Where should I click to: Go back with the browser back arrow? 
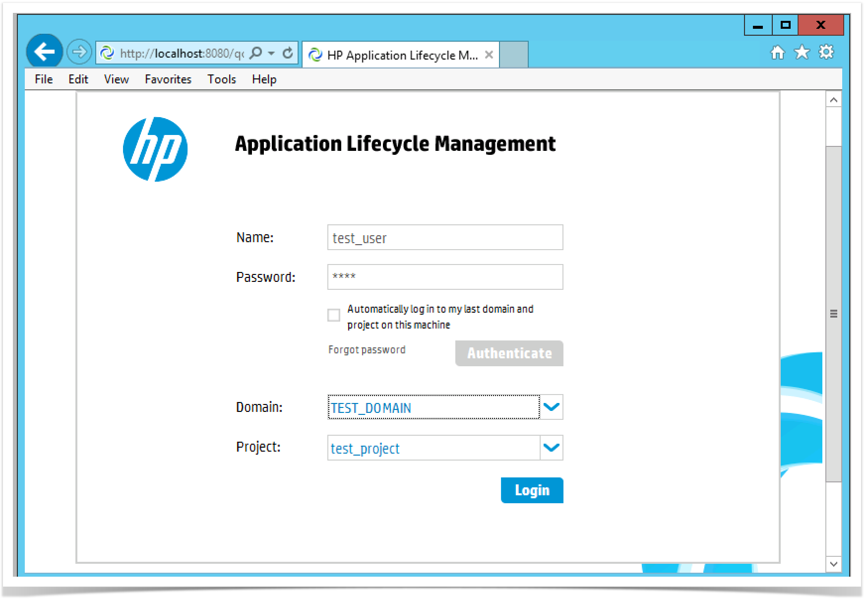point(44,51)
